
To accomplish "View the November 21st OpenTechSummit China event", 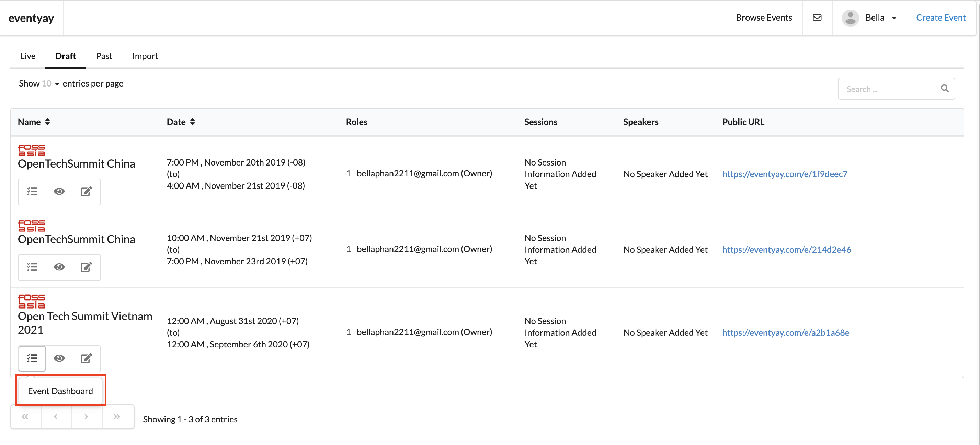I will click(x=59, y=267).
